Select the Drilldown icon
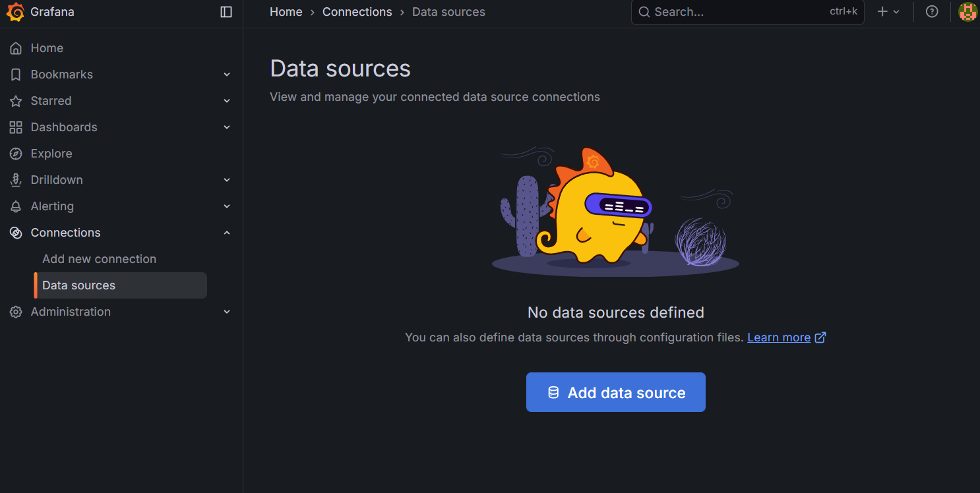 (16, 179)
